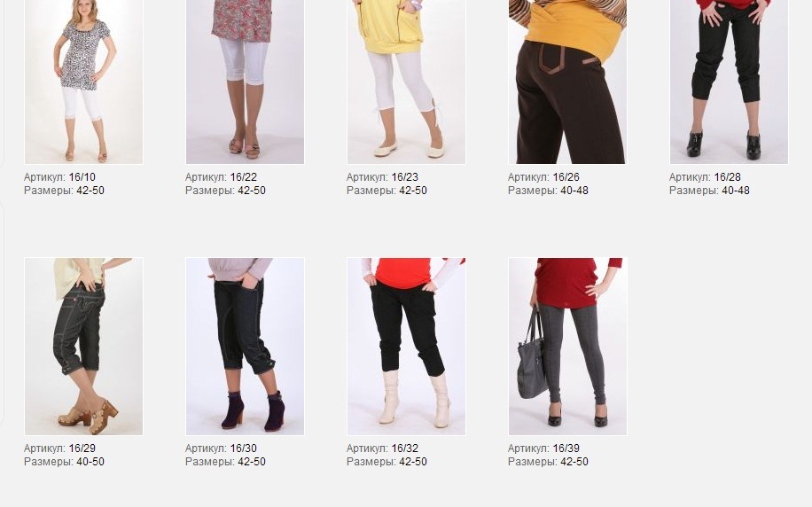Open product photo for article 16/10
The height and width of the screenshot is (507, 812).
click(x=83, y=82)
